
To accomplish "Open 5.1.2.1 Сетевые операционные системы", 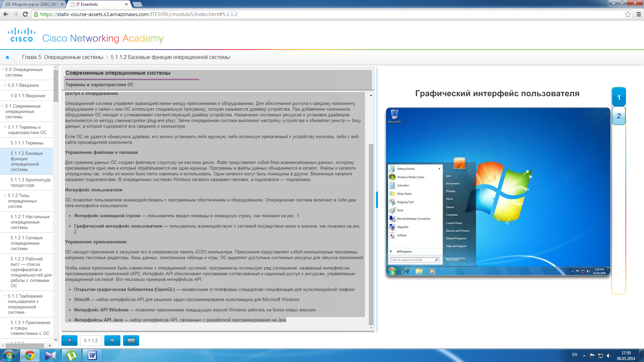I will click(26, 243).
